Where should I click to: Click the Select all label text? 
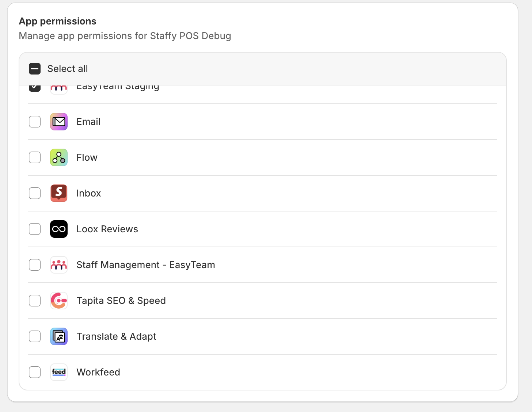pyautogui.click(x=68, y=69)
